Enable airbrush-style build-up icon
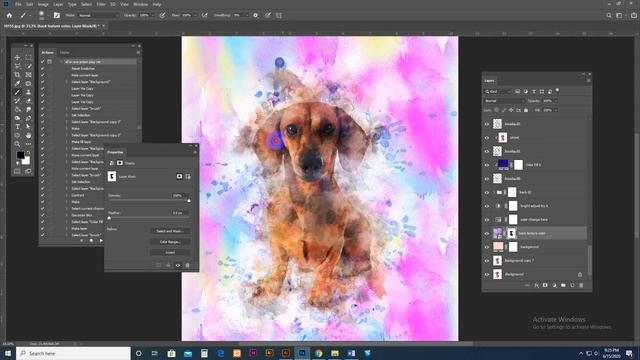The width and height of the screenshot is (640, 360). pos(204,15)
